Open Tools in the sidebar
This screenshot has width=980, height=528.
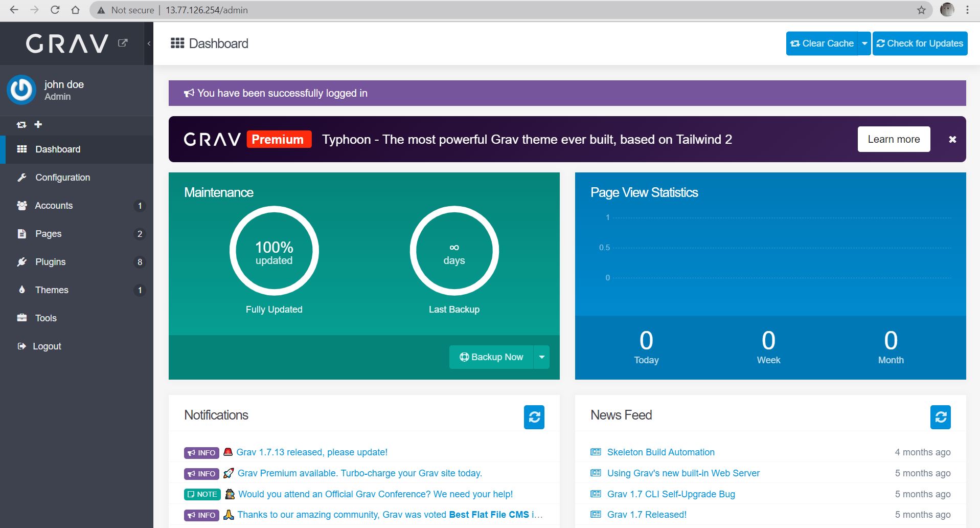(x=77, y=318)
